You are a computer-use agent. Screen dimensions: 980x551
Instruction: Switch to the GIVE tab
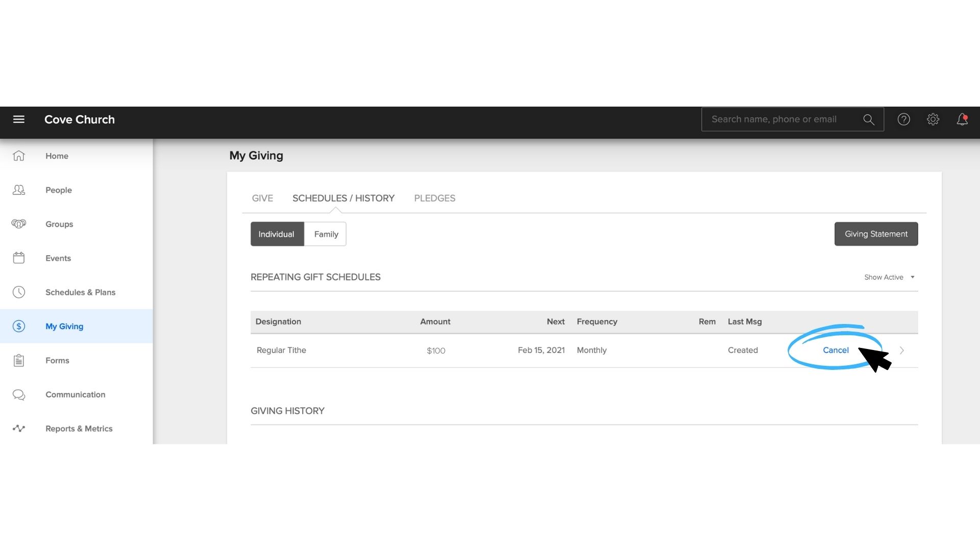262,198
